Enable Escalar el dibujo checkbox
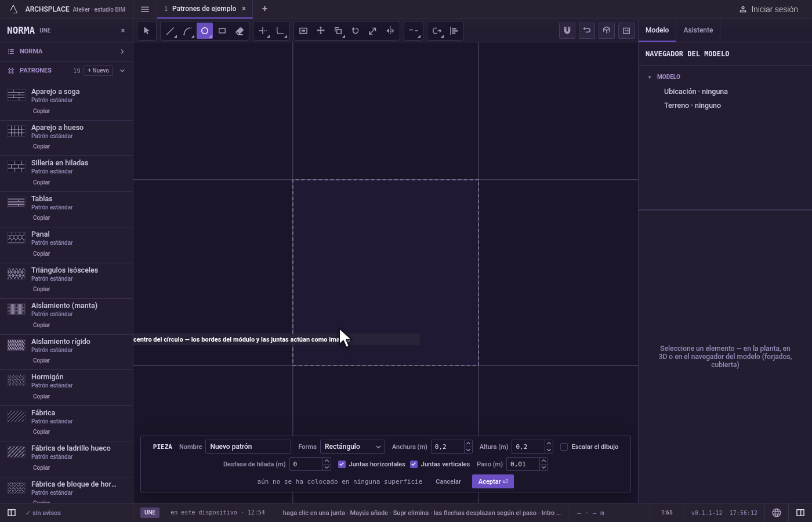The height and width of the screenshot is (522, 812). (564, 447)
